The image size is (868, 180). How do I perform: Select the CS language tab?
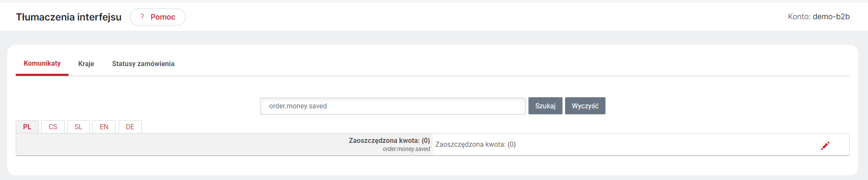(53, 127)
